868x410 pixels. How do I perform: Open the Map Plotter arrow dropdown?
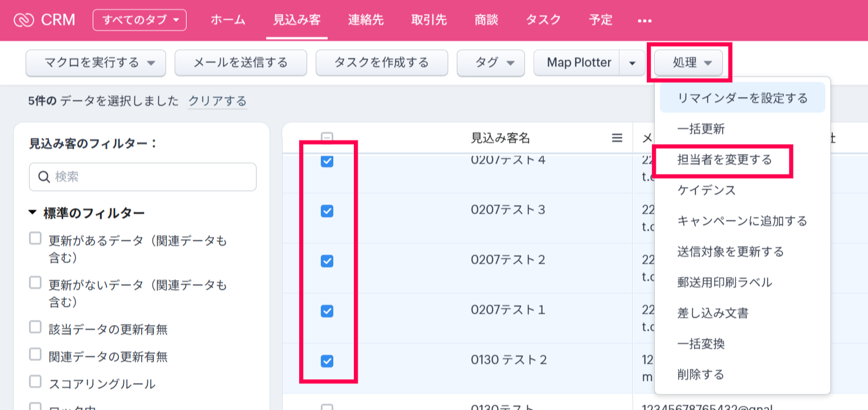click(632, 63)
